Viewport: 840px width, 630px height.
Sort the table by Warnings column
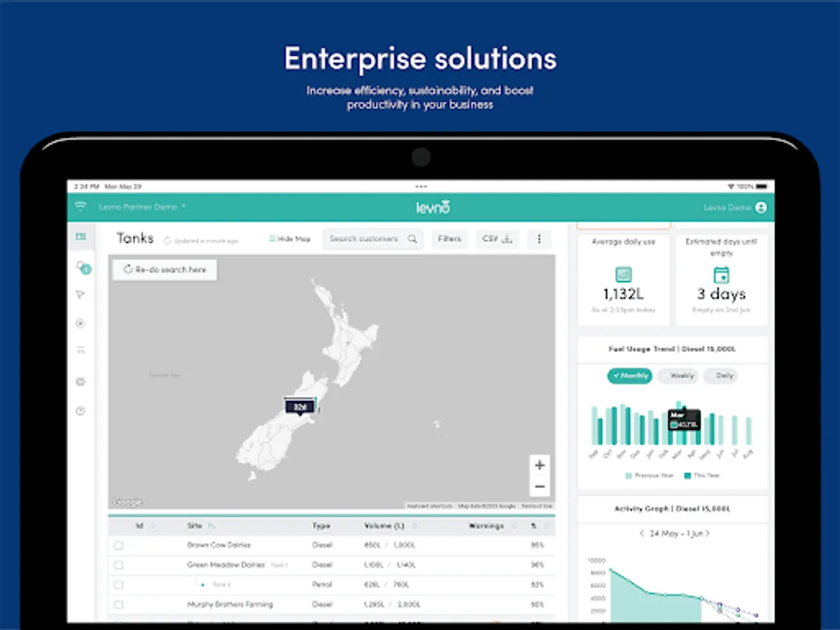click(x=493, y=526)
